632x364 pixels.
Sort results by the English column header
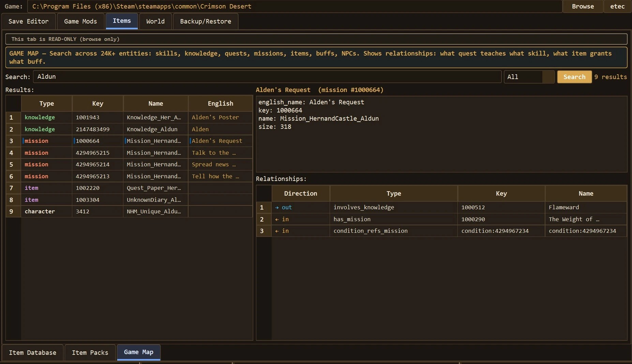[x=221, y=104]
